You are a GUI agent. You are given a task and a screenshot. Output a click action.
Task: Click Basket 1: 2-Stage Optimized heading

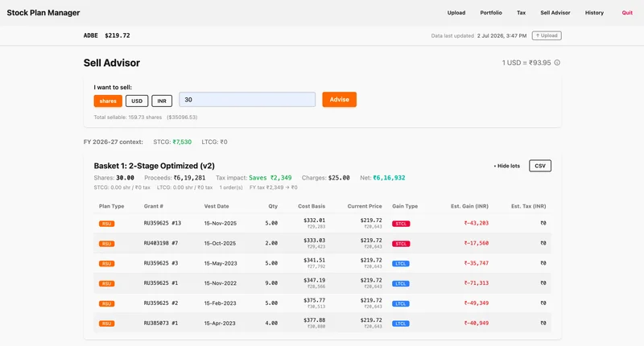tap(154, 166)
